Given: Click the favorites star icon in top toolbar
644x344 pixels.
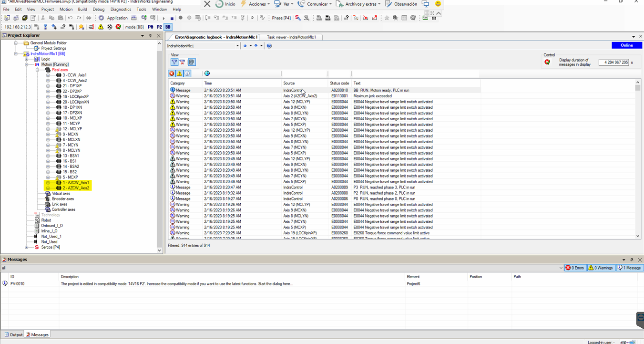Looking at the screenshot, I should 387,18.
